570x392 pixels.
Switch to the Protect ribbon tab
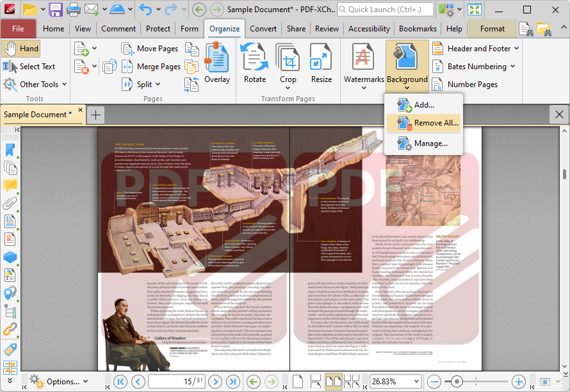click(x=158, y=29)
